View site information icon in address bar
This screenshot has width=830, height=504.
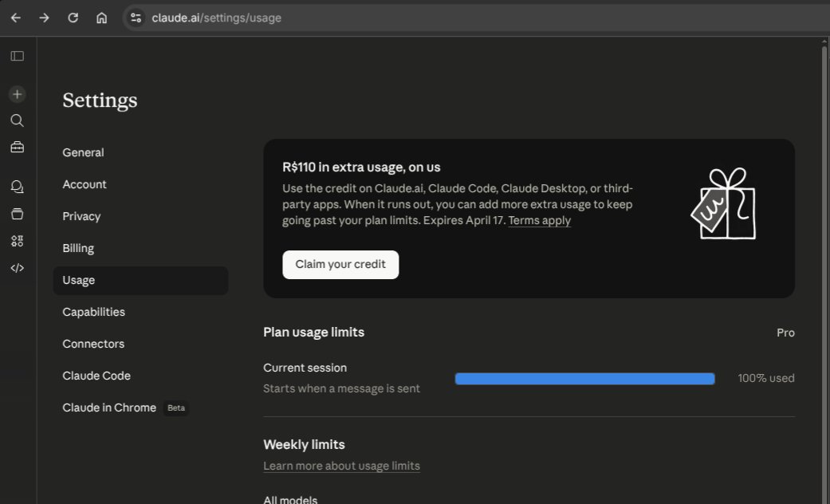[136, 18]
